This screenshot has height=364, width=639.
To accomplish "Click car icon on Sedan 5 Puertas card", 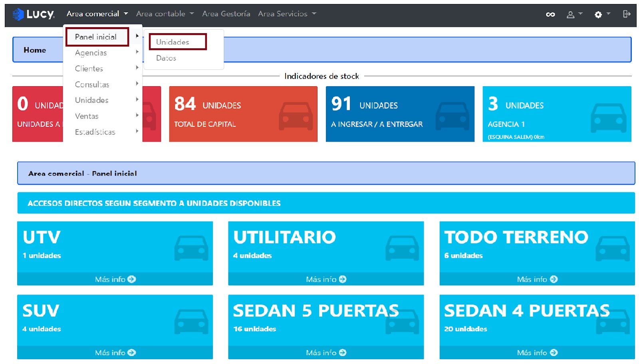I will (x=402, y=322).
